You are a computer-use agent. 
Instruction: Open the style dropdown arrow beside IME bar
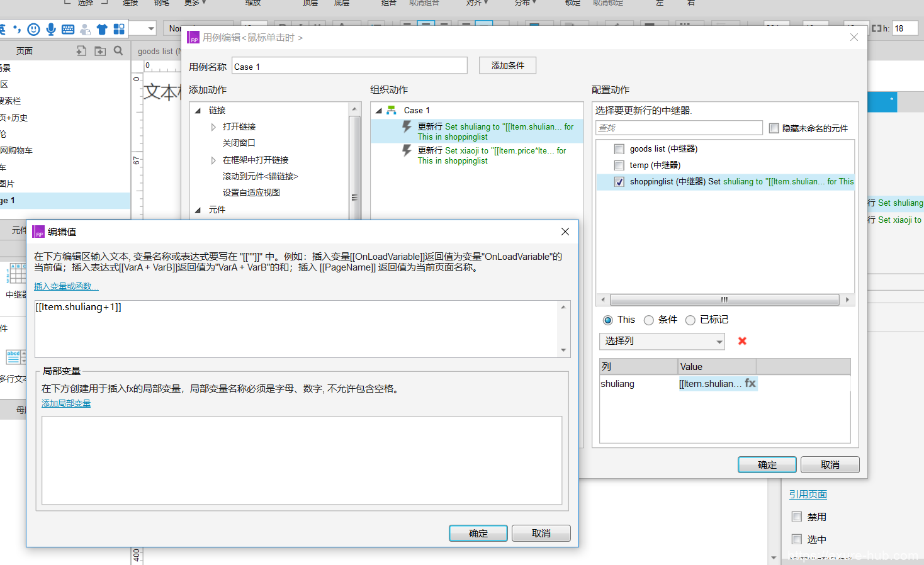[151, 29]
